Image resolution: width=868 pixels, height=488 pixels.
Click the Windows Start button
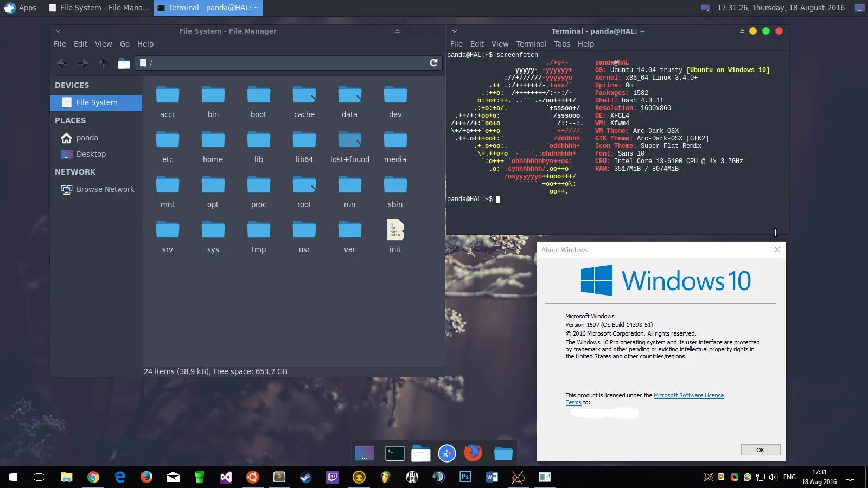pos(13,477)
